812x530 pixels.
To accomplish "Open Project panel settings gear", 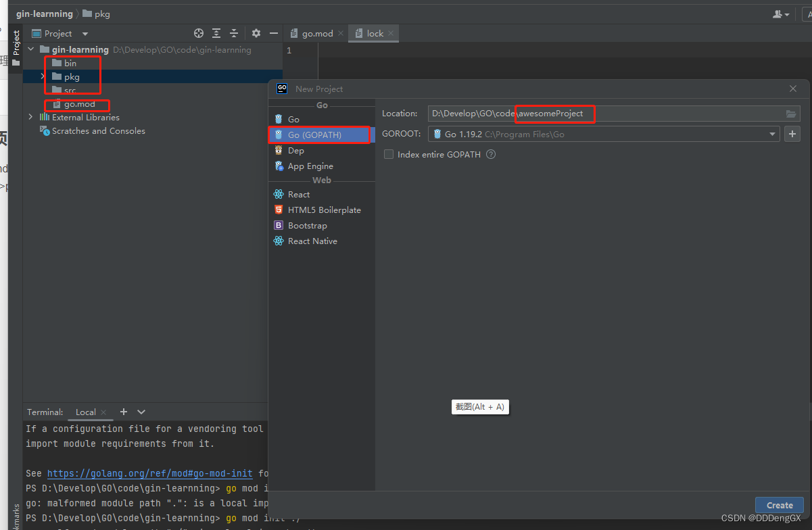I will (256, 33).
